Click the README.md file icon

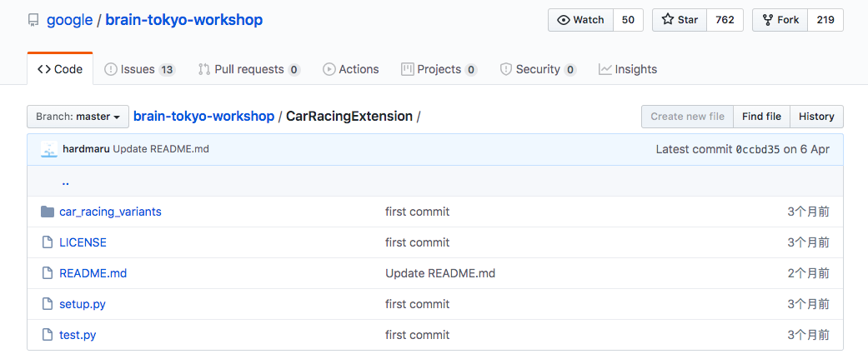click(48, 273)
